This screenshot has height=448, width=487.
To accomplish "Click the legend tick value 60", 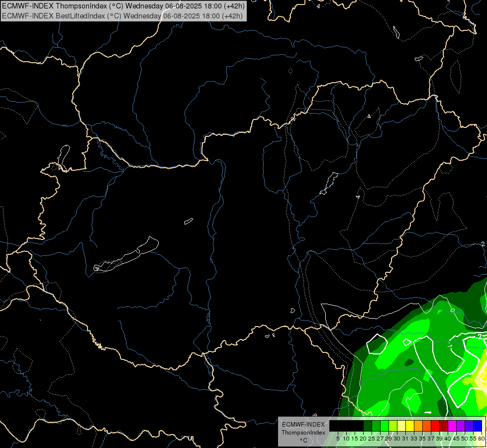I will coord(482,439).
